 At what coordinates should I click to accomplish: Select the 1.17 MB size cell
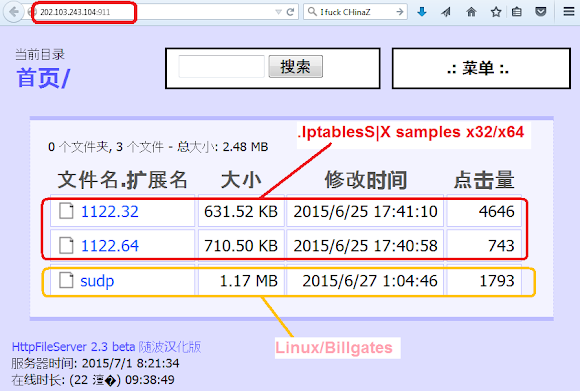[x=241, y=281]
